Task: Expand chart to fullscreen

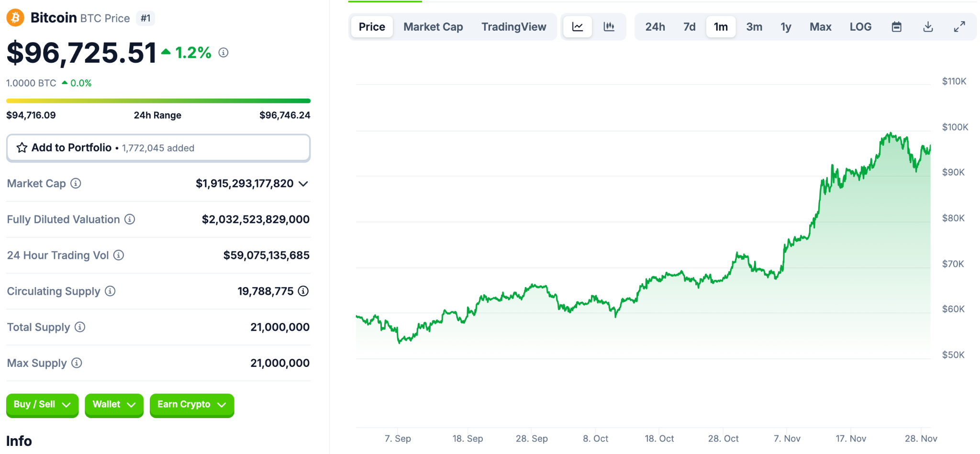Action: point(959,27)
